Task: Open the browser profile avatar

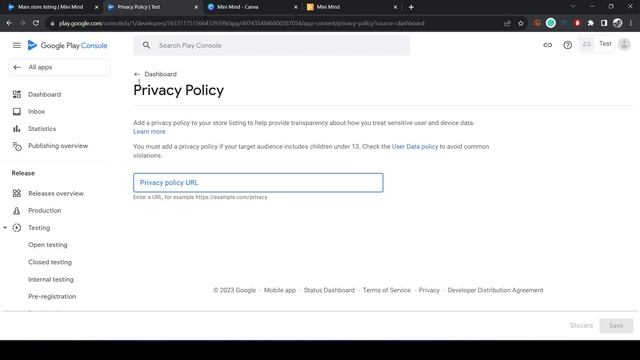Action: coord(618,23)
